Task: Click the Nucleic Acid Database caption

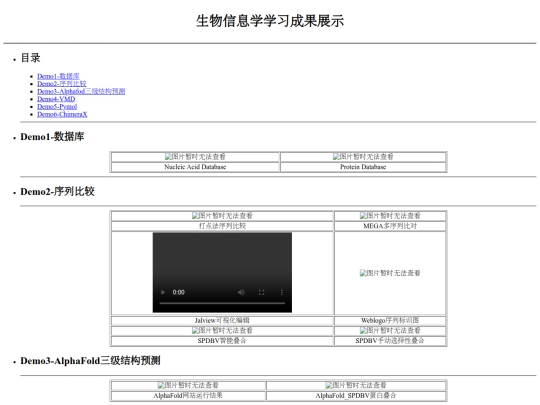Action: click(195, 167)
